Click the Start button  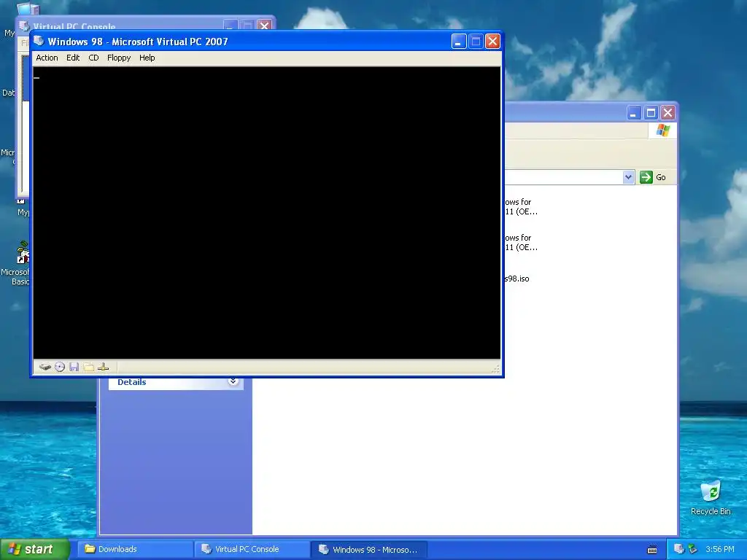[x=35, y=549]
